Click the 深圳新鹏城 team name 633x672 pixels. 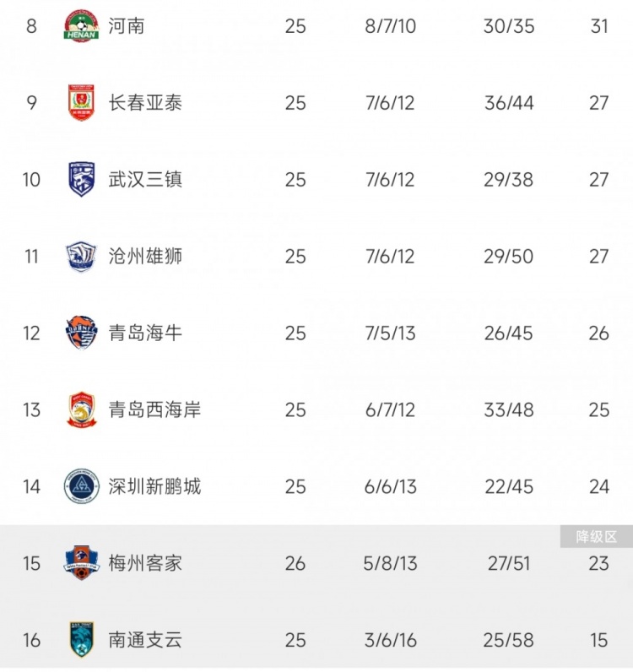tap(154, 487)
